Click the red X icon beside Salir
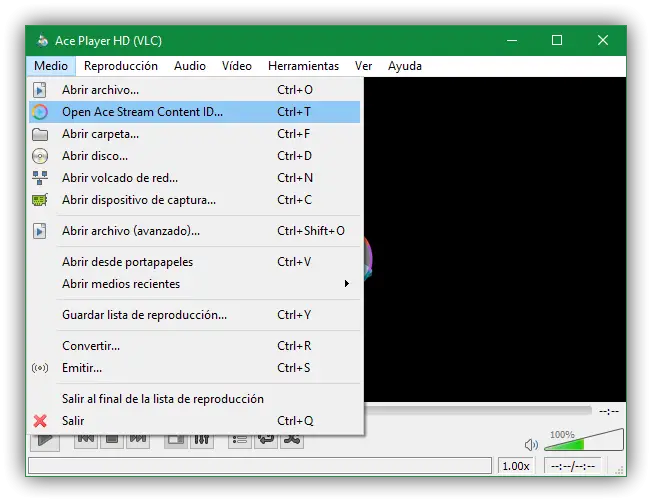 40,421
